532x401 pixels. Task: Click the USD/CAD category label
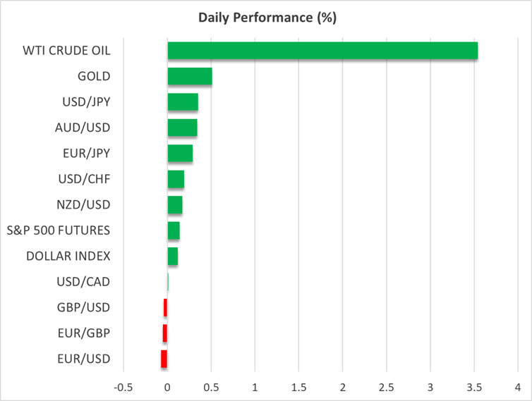click(x=83, y=282)
